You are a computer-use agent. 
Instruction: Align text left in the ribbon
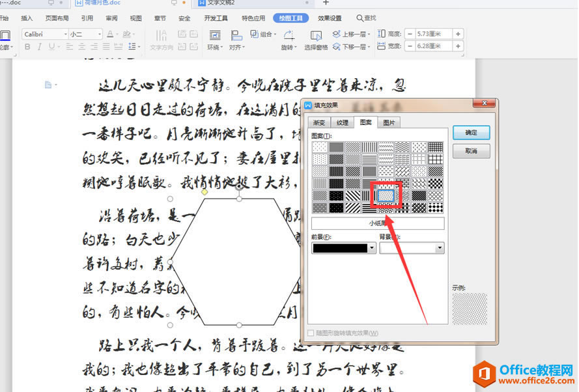69,47
